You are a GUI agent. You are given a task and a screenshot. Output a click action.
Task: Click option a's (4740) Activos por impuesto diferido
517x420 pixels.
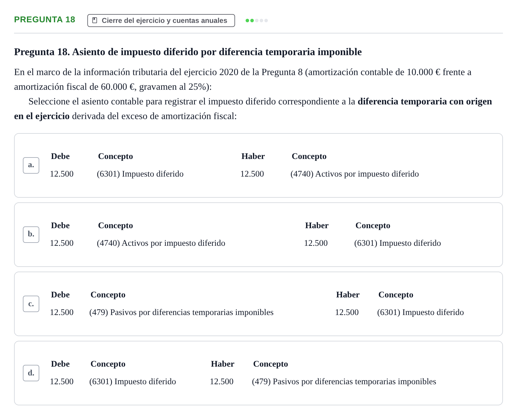(x=355, y=174)
